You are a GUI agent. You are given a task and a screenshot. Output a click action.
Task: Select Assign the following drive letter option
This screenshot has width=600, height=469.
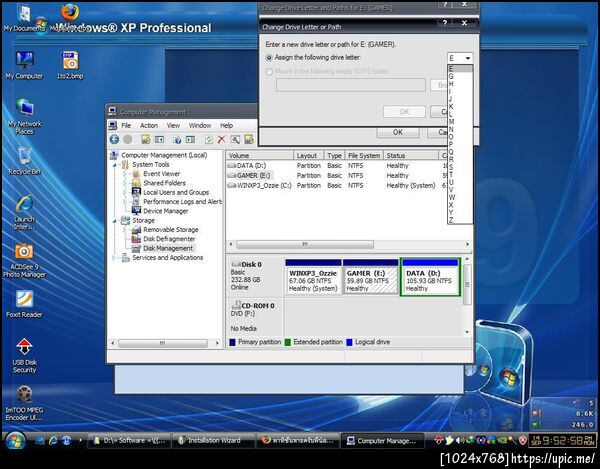tap(269, 58)
